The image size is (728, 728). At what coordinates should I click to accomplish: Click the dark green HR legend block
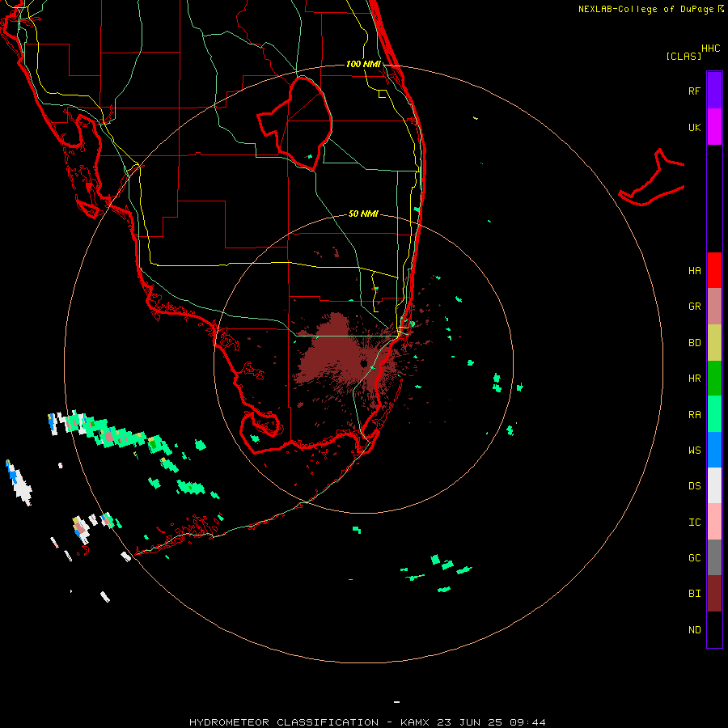click(714, 379)
